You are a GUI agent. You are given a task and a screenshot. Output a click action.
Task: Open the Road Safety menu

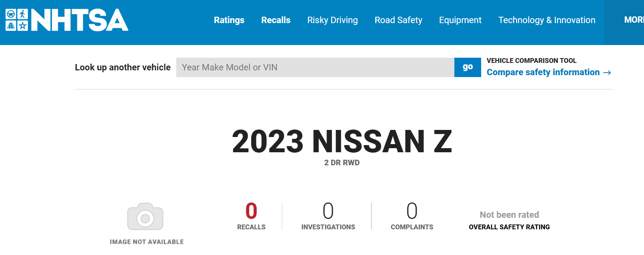point(398,20)
